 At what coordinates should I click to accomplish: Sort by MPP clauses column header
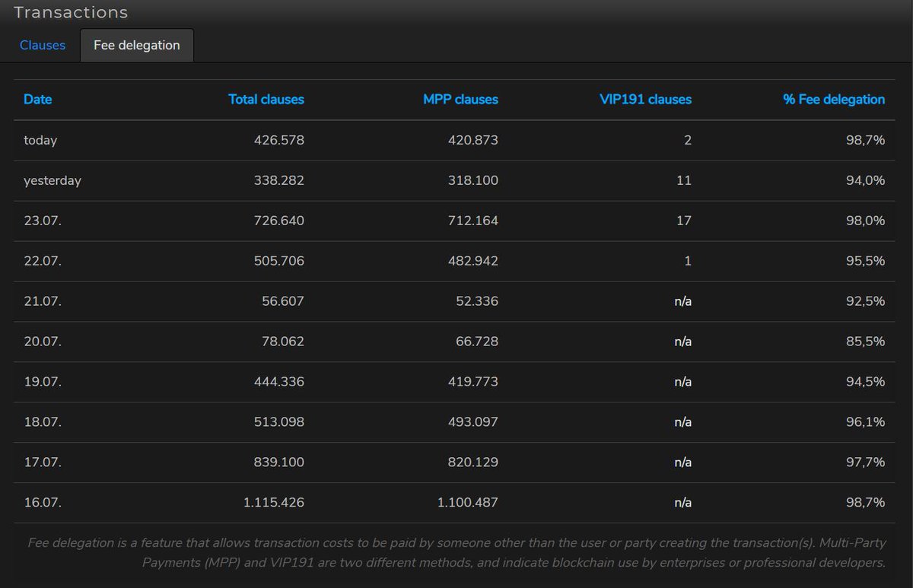coord(461,99)
